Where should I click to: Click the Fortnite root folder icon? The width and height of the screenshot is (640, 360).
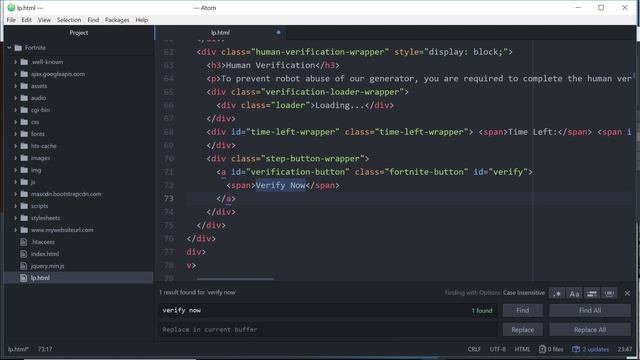pyautogui.click(x=18, y=48)
